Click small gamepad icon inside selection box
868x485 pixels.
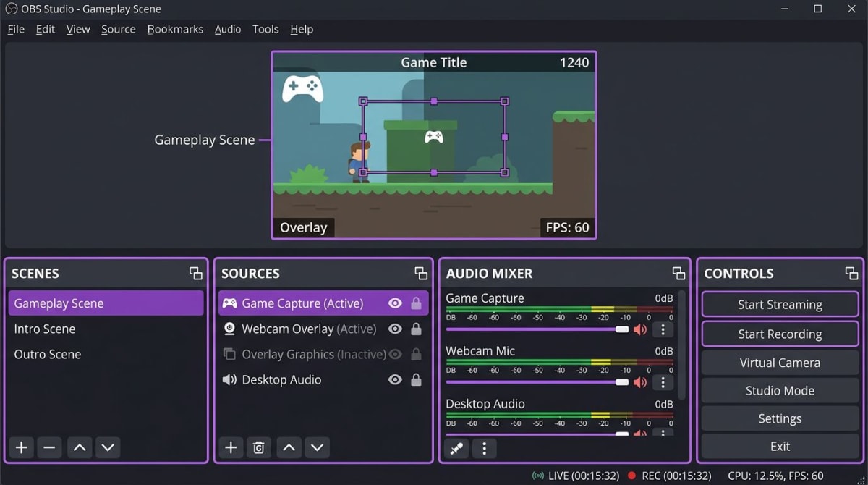tap(434, 136)
